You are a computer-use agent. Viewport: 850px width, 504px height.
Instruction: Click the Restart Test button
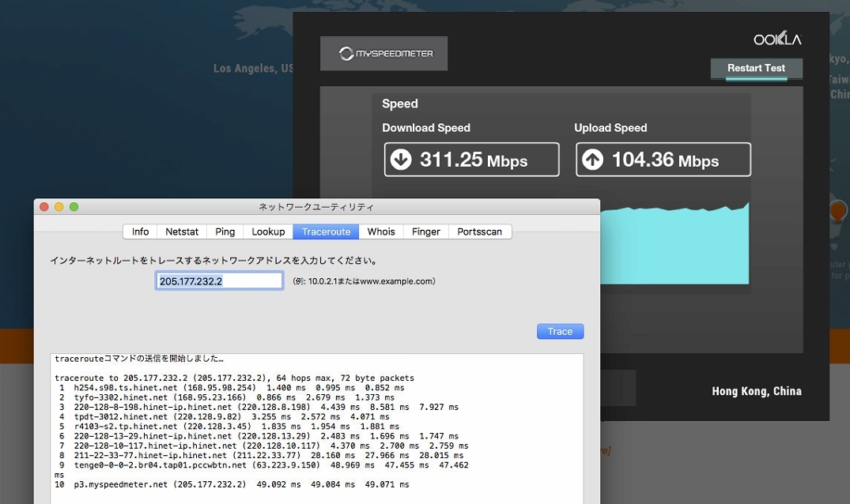(756, 69)
